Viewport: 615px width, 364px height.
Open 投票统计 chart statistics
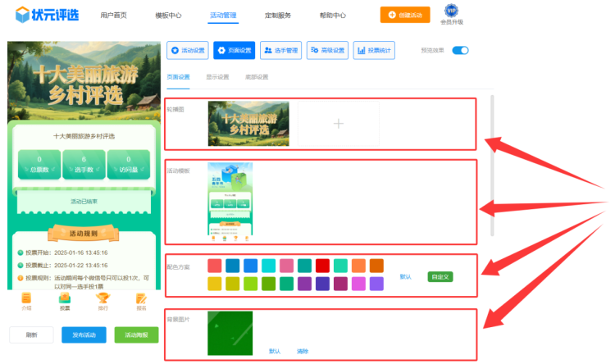tap(374, 51)
